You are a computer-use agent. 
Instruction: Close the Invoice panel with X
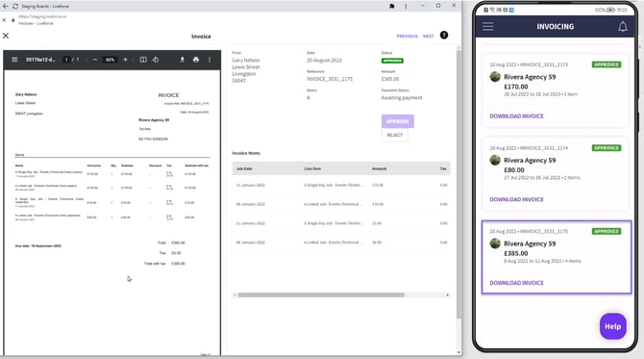pyautogui.click(x=6, y=36)
